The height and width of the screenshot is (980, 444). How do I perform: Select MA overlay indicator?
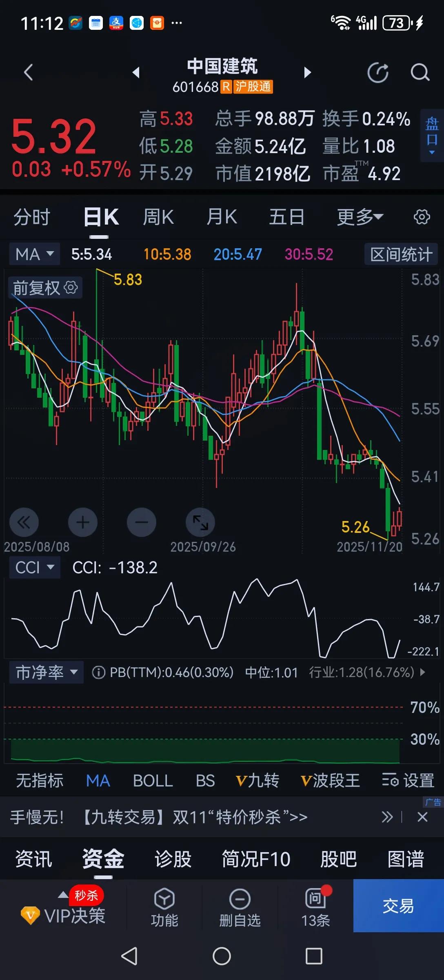98,780
